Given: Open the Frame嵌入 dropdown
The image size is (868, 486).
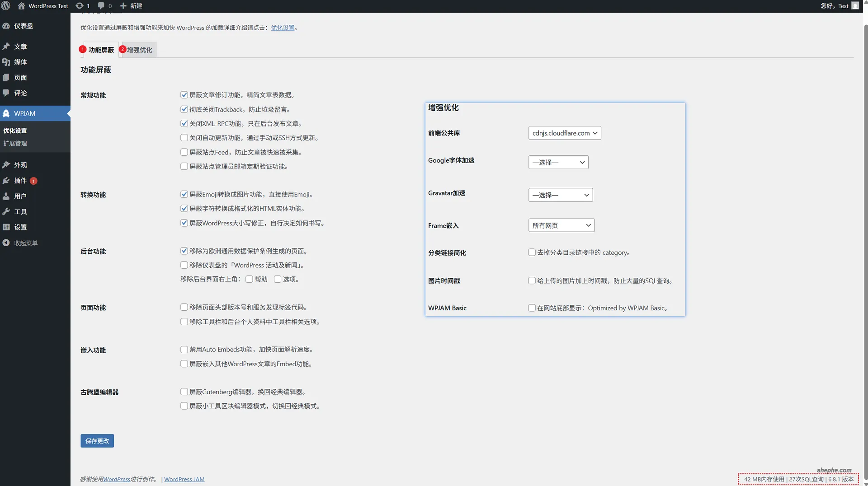Looking at the screenshot, I should click(561, 225).
